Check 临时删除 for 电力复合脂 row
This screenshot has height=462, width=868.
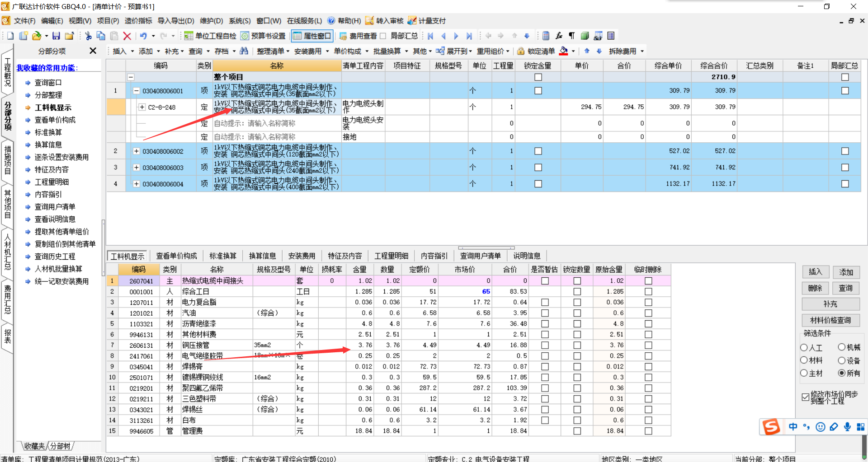[x=648, y=303]
